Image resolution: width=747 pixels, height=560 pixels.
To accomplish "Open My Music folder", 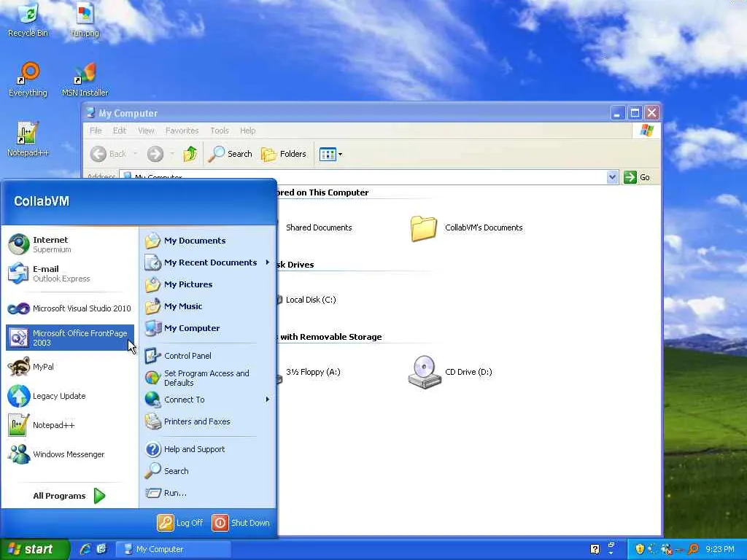I will point(208,306).
